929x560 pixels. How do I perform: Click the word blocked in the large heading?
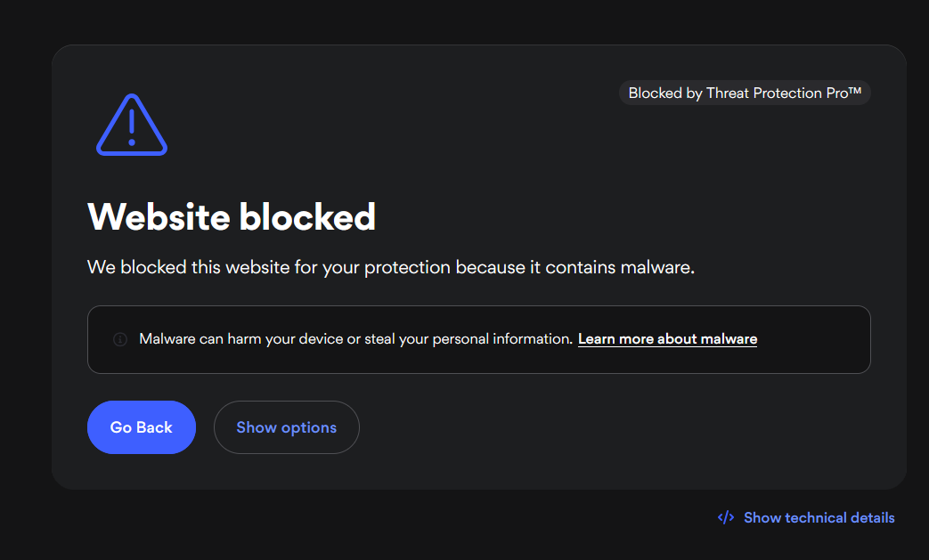[x=307, y=216]
